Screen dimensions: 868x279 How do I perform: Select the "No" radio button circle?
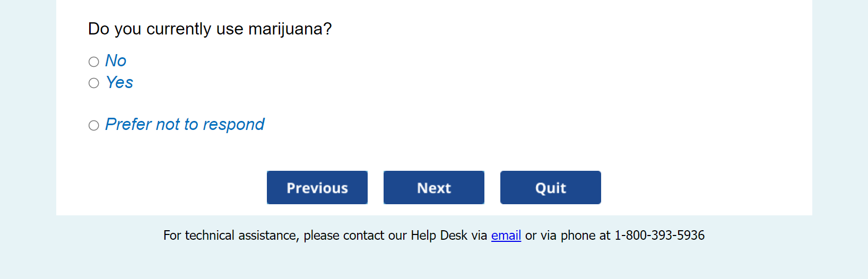coord(94,62)
